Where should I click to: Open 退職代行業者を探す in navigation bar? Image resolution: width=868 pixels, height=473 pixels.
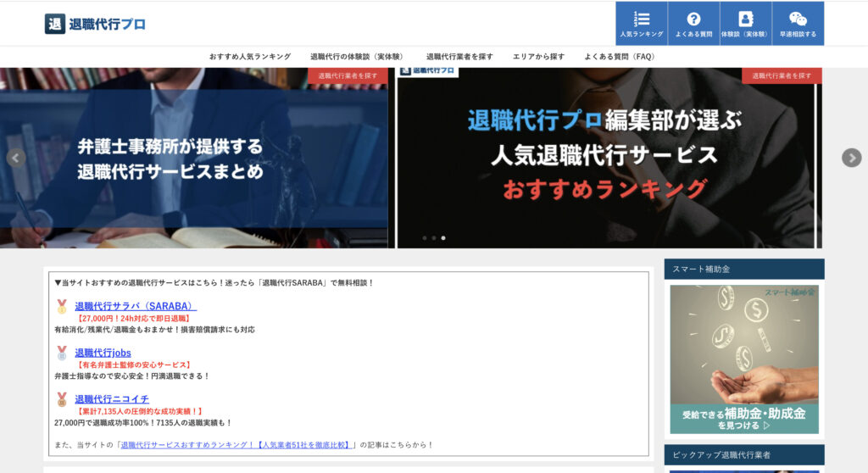tap(459, 57)
